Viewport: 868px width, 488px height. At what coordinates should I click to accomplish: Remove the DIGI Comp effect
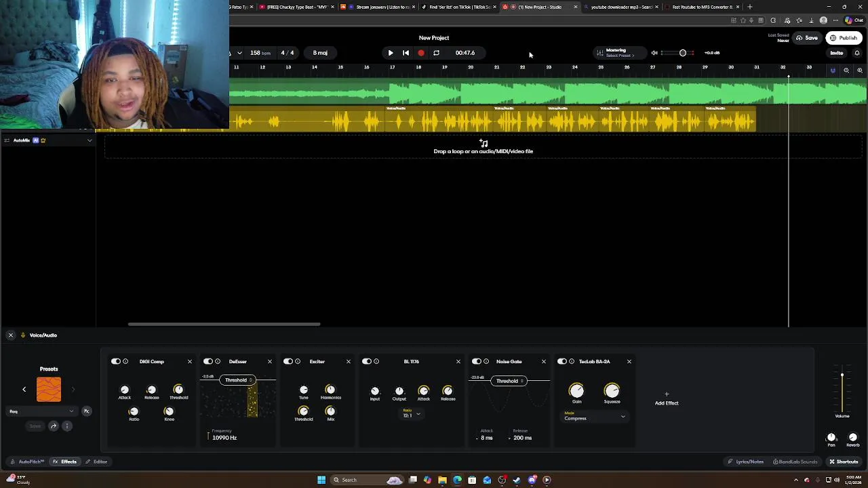190,361
